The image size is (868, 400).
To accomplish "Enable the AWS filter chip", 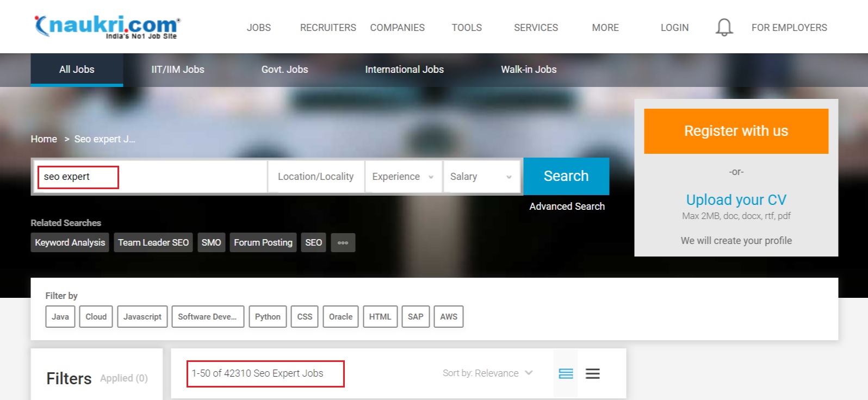I will click(x=448, y=317).
